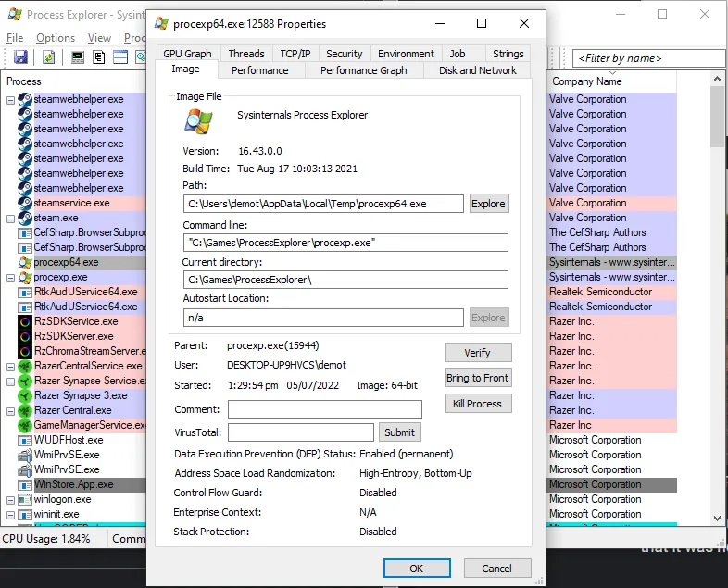Submit to VirusTotal
Viewport: 728px width, 588px height.
[x=400, y=432]
